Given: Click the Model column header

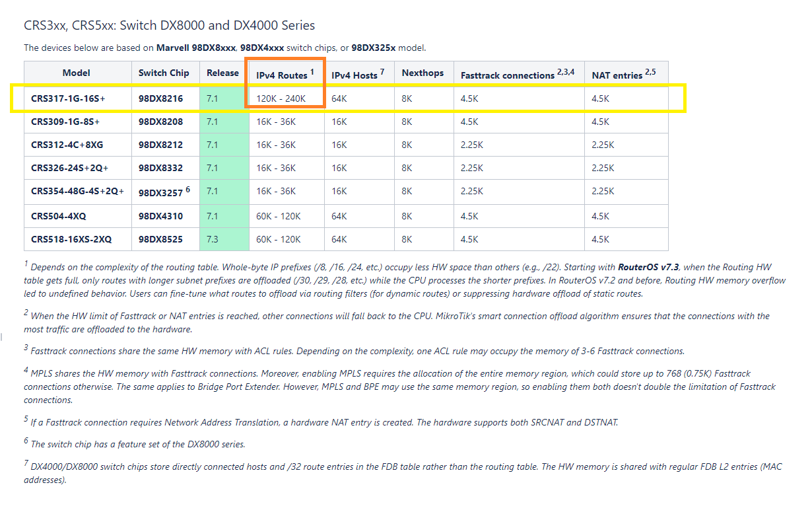Looking at the screenshot, I should [77, 73].
